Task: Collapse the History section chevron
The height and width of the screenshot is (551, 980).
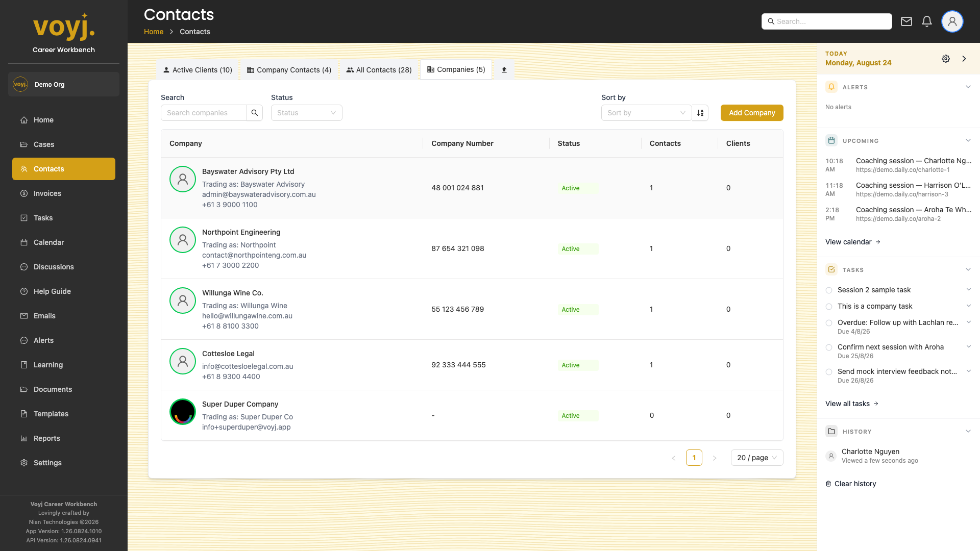Action: pyautogui.click(x=968, y=431)
